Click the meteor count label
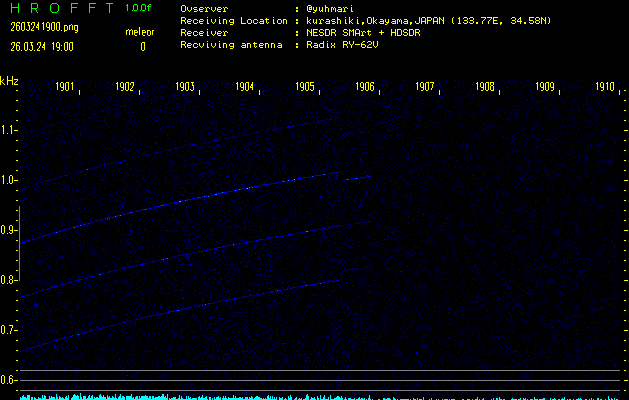Viewport: 629px width, 400px height. click(x=140, y=32)
